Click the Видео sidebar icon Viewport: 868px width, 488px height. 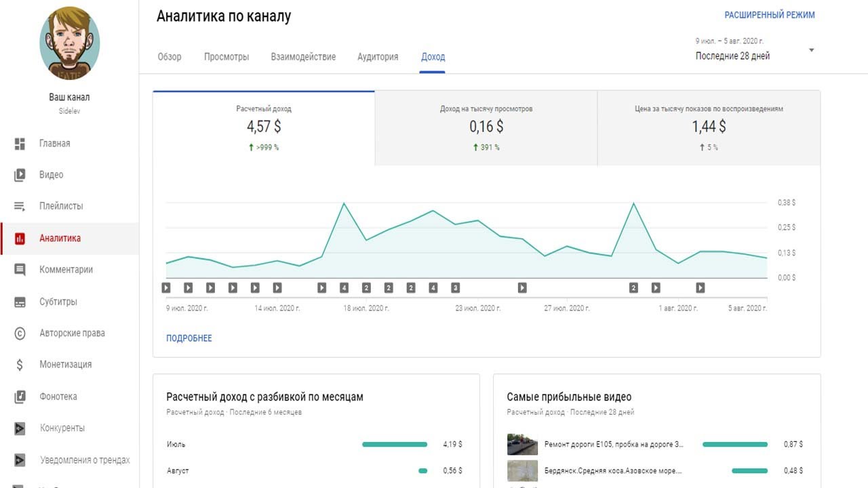point(20,175)
